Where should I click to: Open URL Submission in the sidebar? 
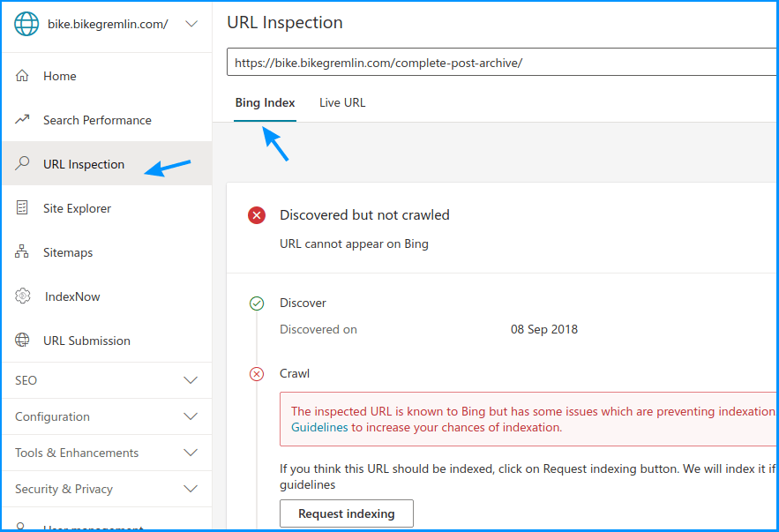(107, 341)
